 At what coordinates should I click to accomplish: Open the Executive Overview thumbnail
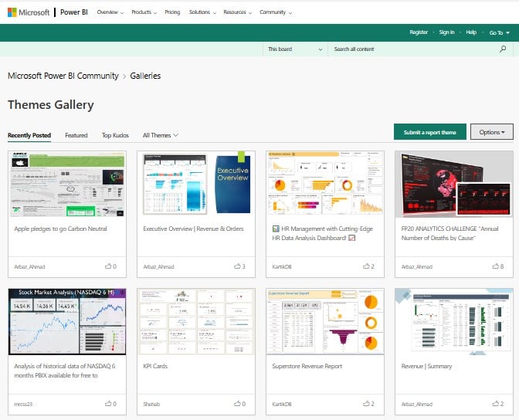click(196, 184)
